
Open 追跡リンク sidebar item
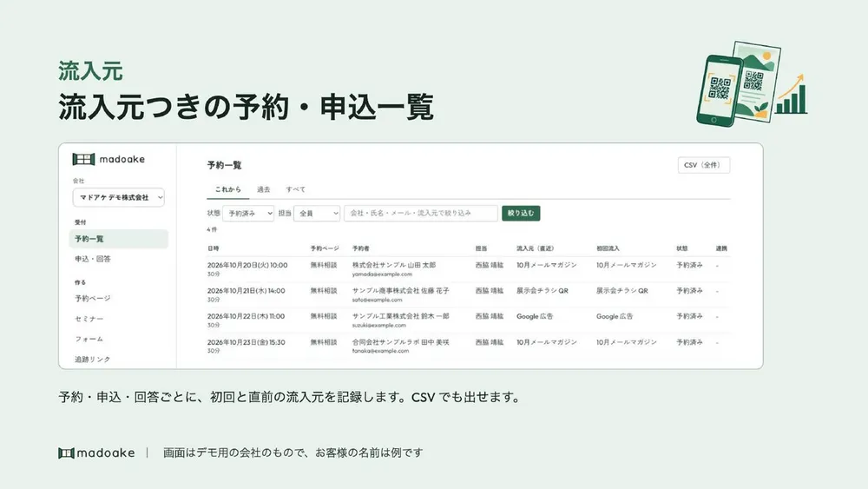tap(93, 359)
